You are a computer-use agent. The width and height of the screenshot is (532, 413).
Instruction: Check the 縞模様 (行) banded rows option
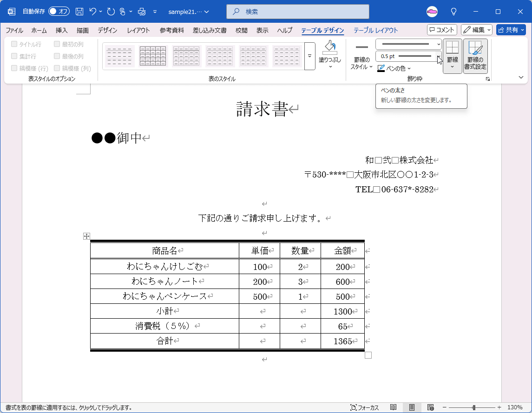tap(14, 68)
